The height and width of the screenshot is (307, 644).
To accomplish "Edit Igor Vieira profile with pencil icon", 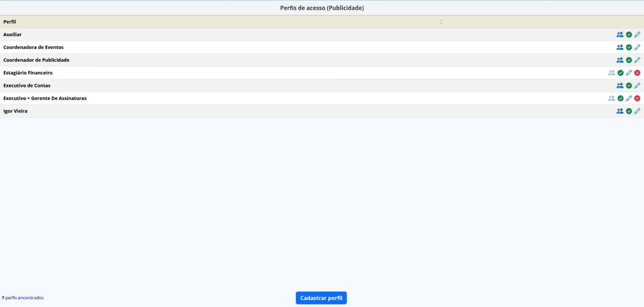I will click(637, 111).
